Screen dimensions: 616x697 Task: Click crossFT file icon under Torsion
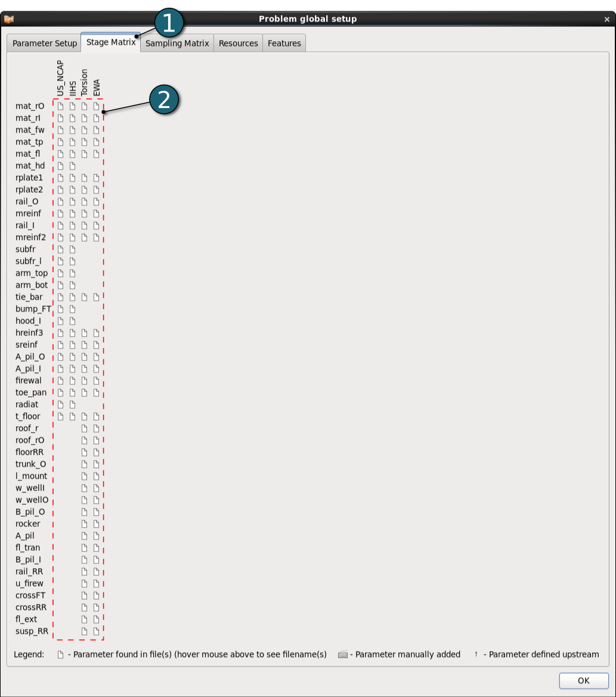(85, 596)
